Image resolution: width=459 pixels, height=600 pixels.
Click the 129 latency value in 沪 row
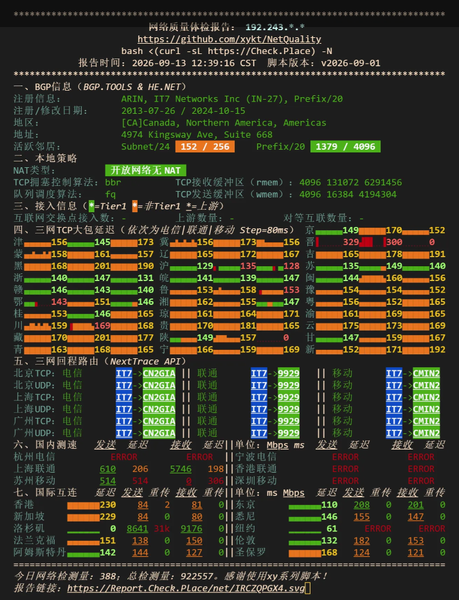205,266
